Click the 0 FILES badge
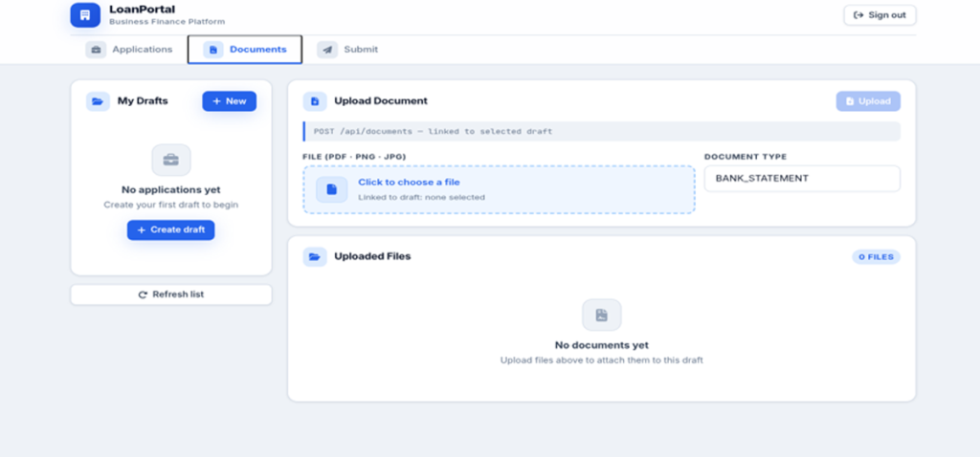The width and height of the screenshot is (980, 457). [x=877, y=256]
